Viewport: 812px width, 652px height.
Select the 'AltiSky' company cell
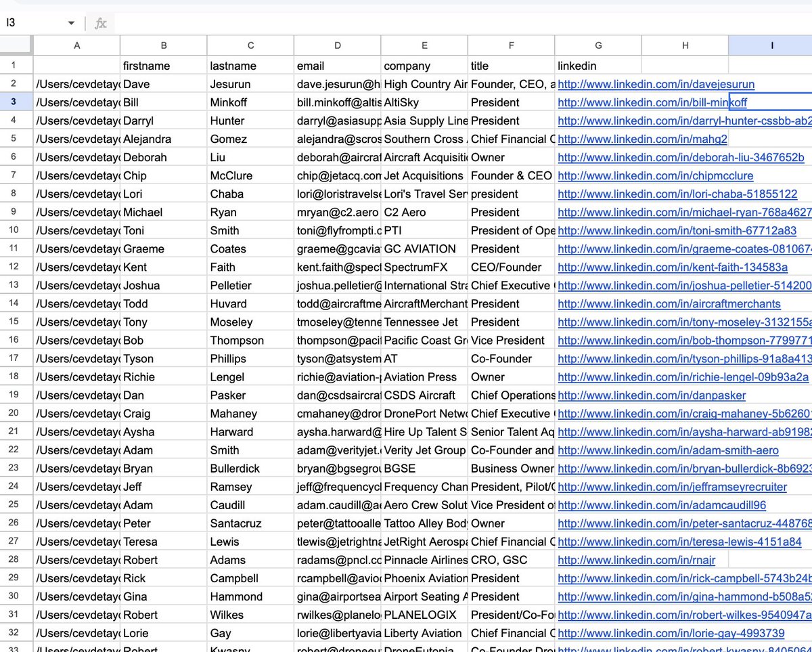coord(424,102)
